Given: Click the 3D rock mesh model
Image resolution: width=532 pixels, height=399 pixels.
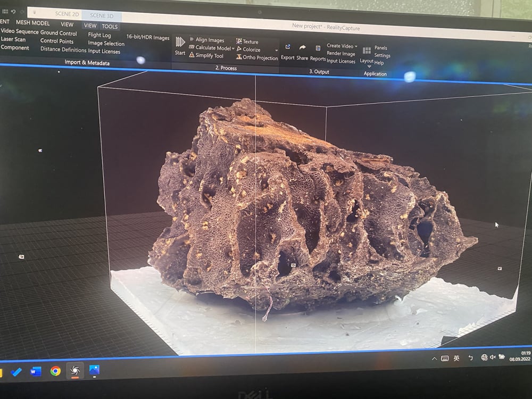Looking at the screenshot, I should tap(305, 210).
